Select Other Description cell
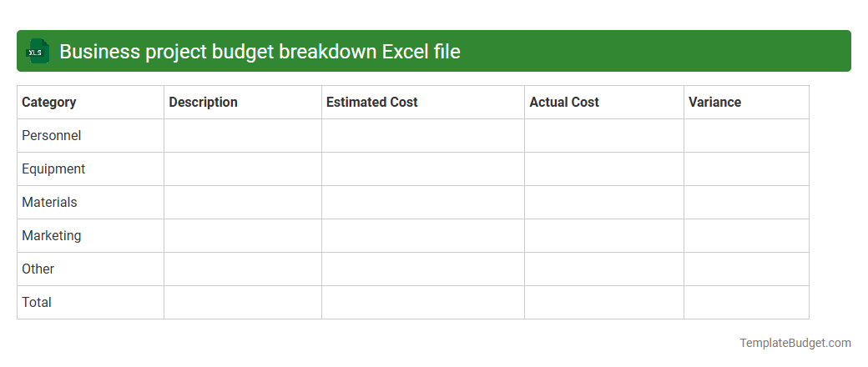This screenshot has height=367, width=868. [x=243, y=269]
